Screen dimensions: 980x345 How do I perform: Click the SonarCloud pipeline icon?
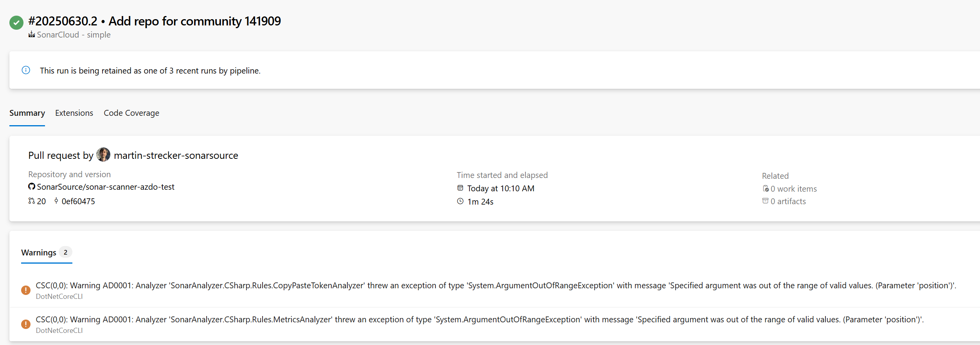[x=32, y=35]
